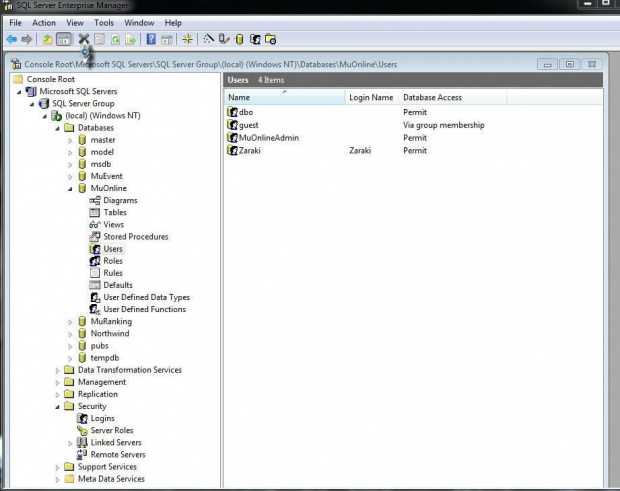The image size is (620, 491).
Task: Click the Delete (X) toolbar icon
Action: point(84,40)
